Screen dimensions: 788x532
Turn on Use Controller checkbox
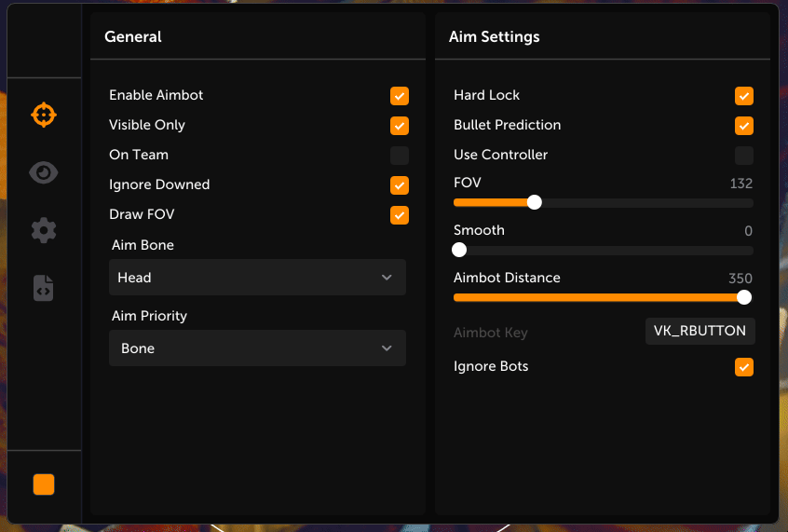coord(744,156)
